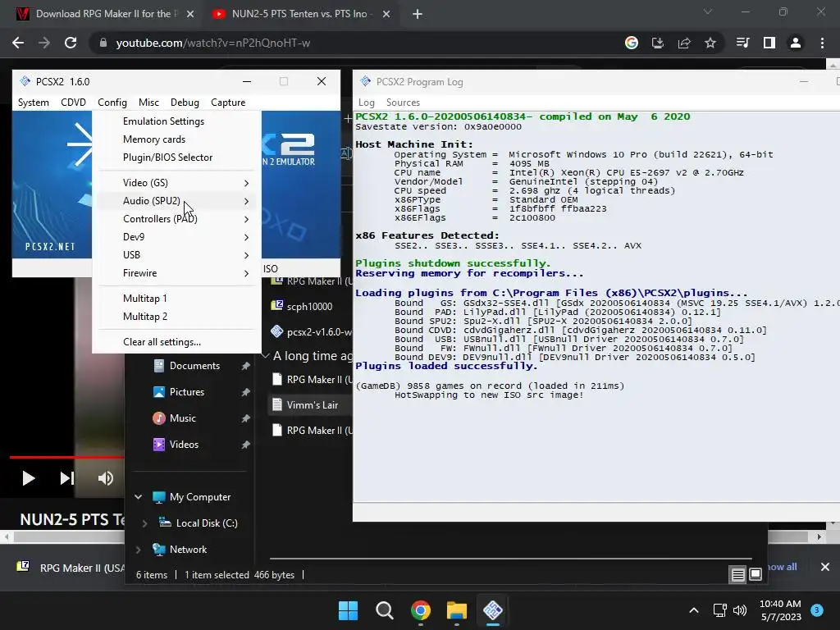Image resolution: width=840 pixels, height=630 pixels.
Task: Close the downloads bar with the X
Action: [825, 567]
